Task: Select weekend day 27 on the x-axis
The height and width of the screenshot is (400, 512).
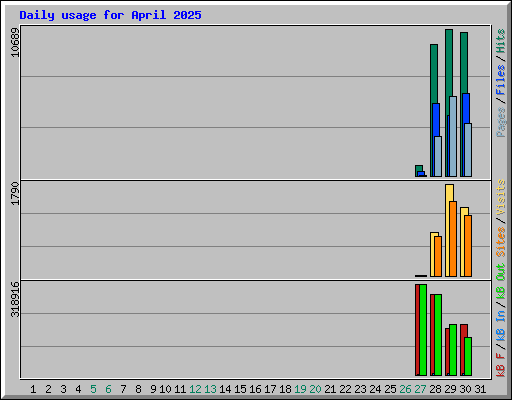Action: tap(420, 389)
